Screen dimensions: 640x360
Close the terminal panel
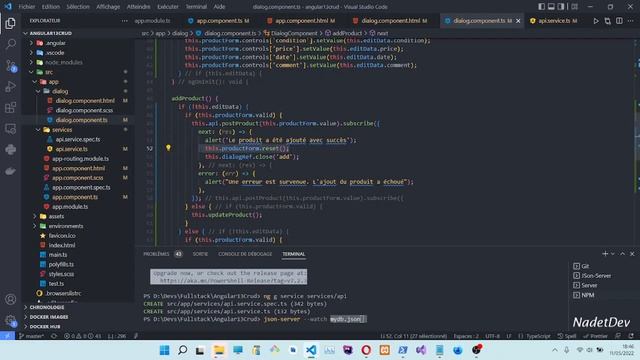coord(632,254)
